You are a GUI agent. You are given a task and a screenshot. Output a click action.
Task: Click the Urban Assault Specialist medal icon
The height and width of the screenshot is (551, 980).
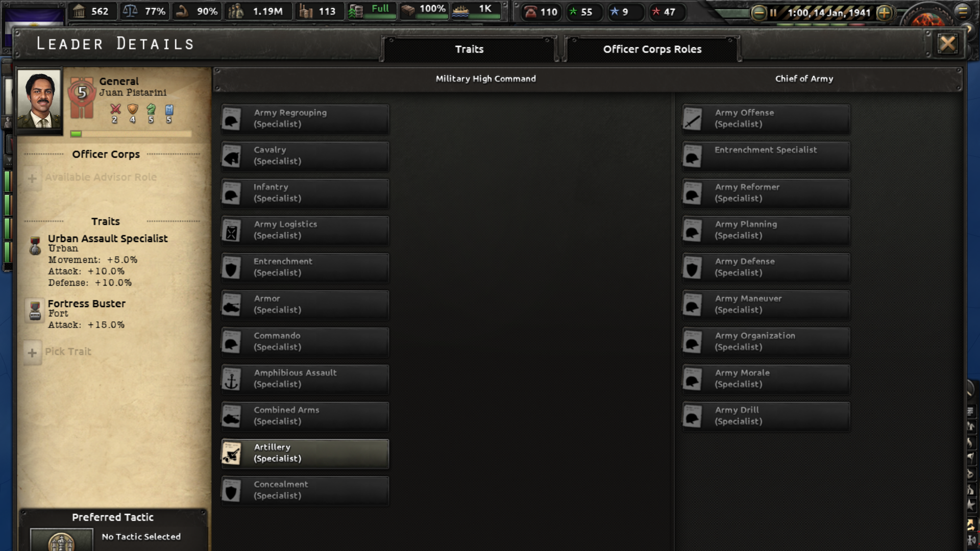[x=35, y=246]
